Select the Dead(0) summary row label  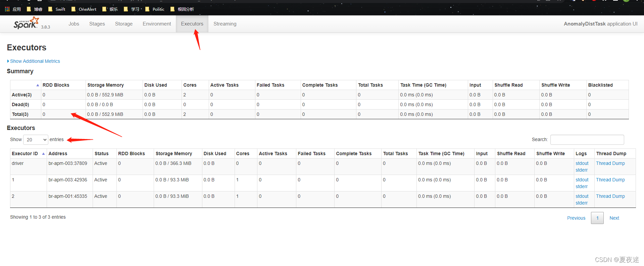pos(20,104)
